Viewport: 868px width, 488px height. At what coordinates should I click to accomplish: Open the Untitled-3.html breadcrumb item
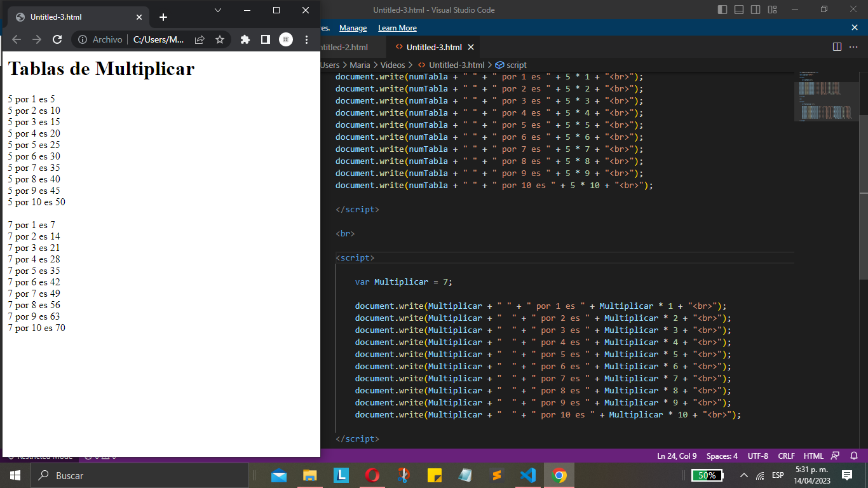(x=451, y=65)
